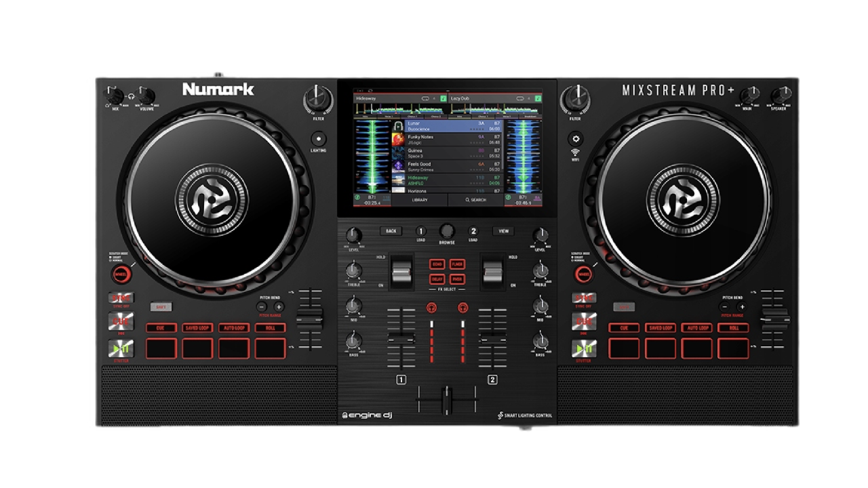868x488 pixels.
Task: Trigger the left deck pad below CUE
Action: pyautogui.click(x=161, y=348)
